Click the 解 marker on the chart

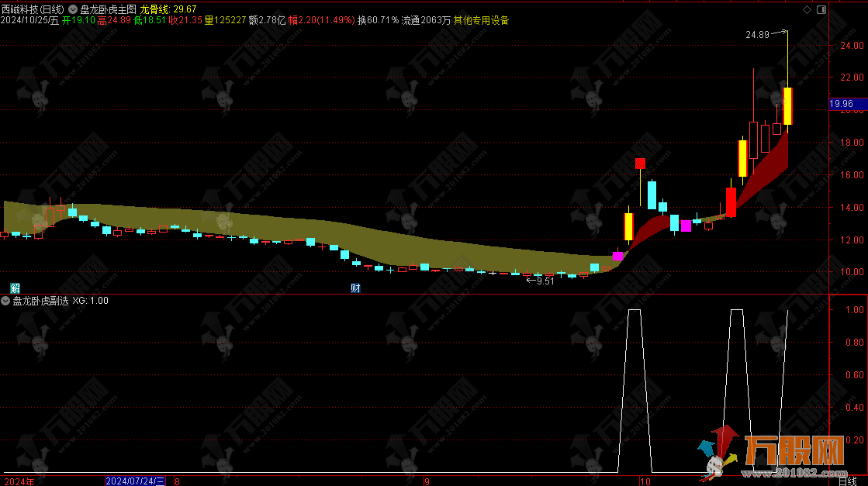pos(15,288)
